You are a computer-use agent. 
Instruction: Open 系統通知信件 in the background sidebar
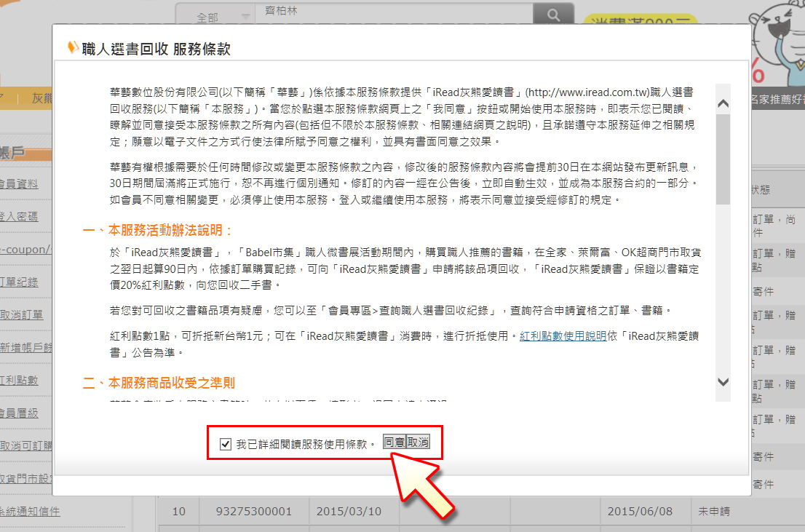click(30, 512)
